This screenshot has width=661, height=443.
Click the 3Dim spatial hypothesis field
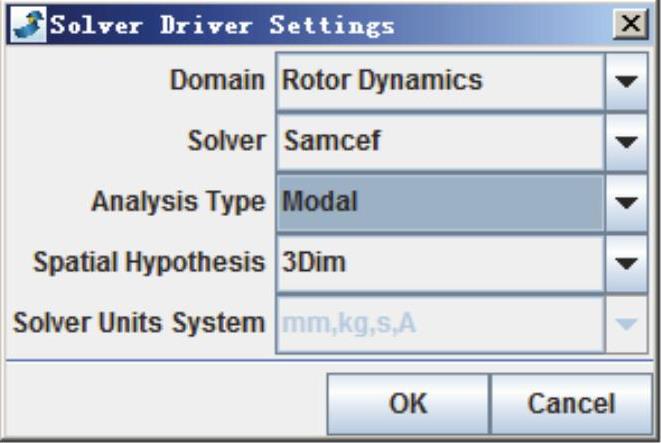440,263
